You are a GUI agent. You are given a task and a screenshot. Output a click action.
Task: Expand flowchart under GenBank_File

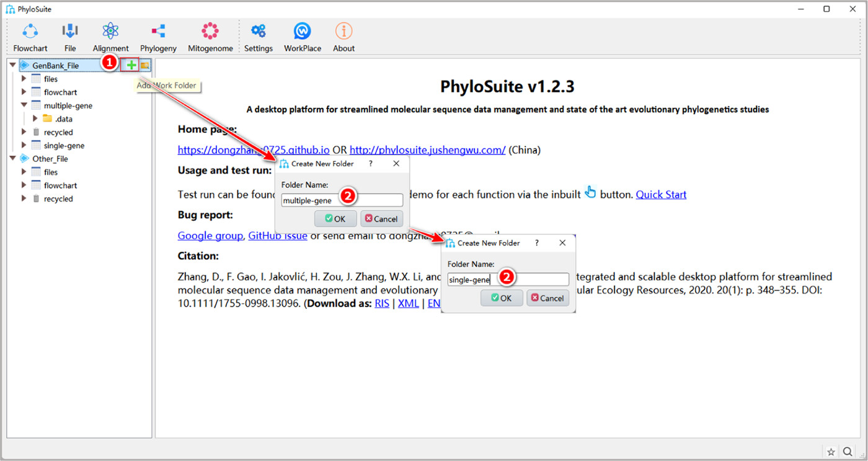coord(24,92)
